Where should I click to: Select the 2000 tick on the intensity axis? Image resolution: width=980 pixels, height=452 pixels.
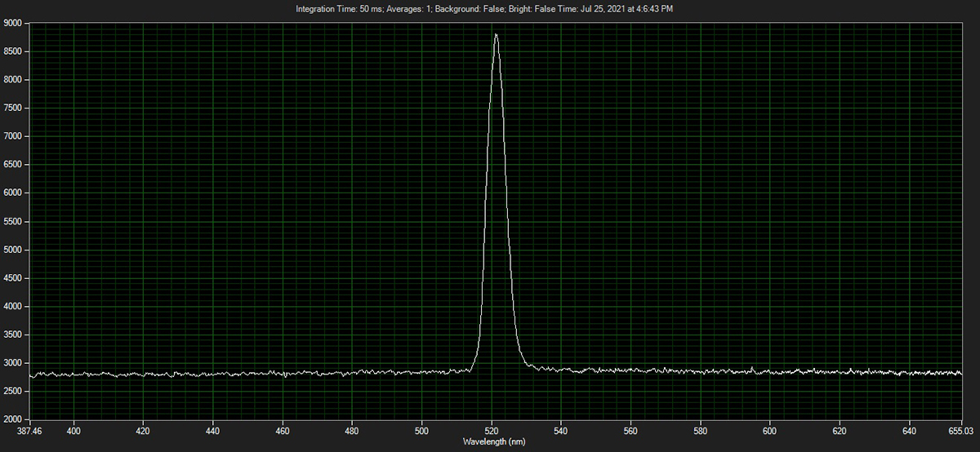point(13,419)
